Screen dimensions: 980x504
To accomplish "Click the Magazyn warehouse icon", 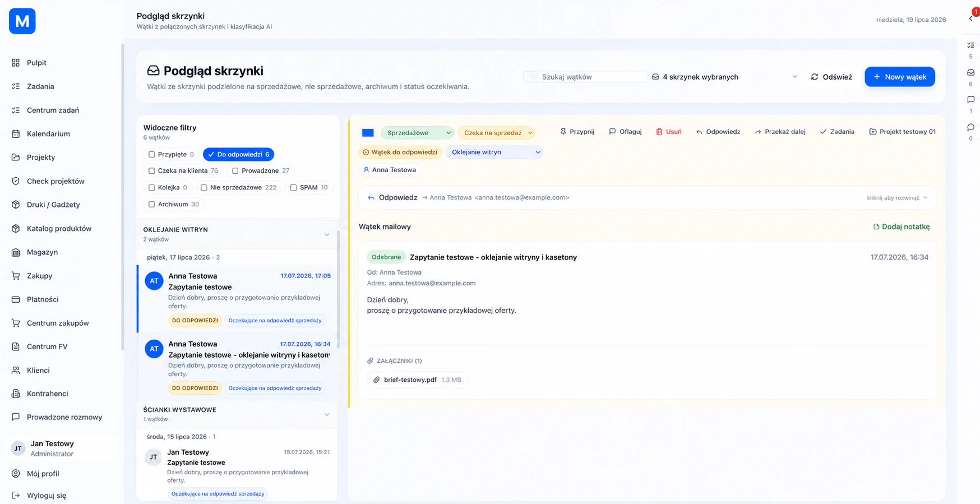I will coord(16,252).
